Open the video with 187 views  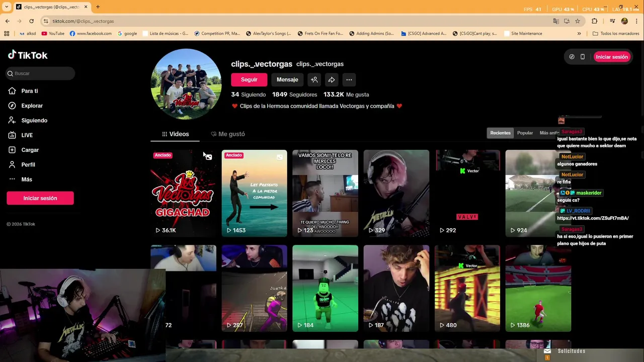(x=396, y=289)
